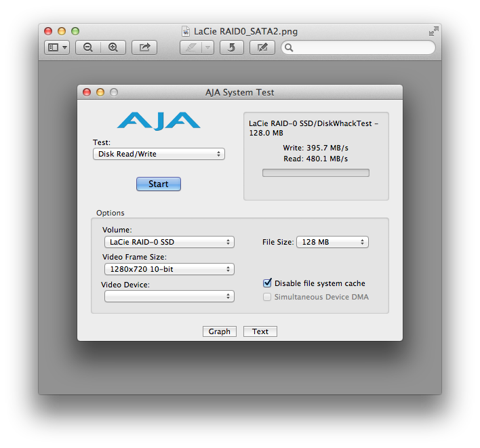Open the Preview sidebar view menu
This screenshot has width=480, height=448.
pyautogui.click(x=57, y=47)
